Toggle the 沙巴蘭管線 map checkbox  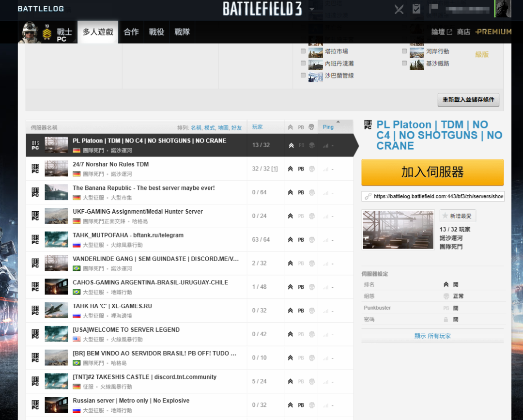303,75
